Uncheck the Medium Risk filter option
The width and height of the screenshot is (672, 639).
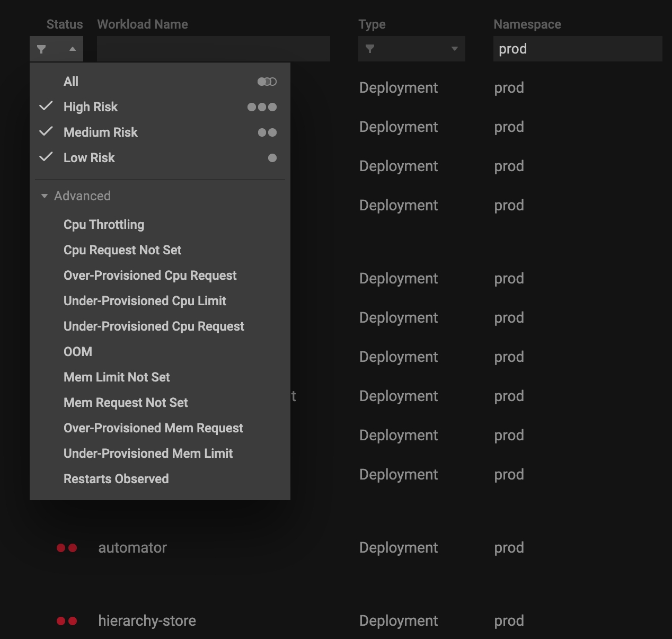tap(100, 132)
